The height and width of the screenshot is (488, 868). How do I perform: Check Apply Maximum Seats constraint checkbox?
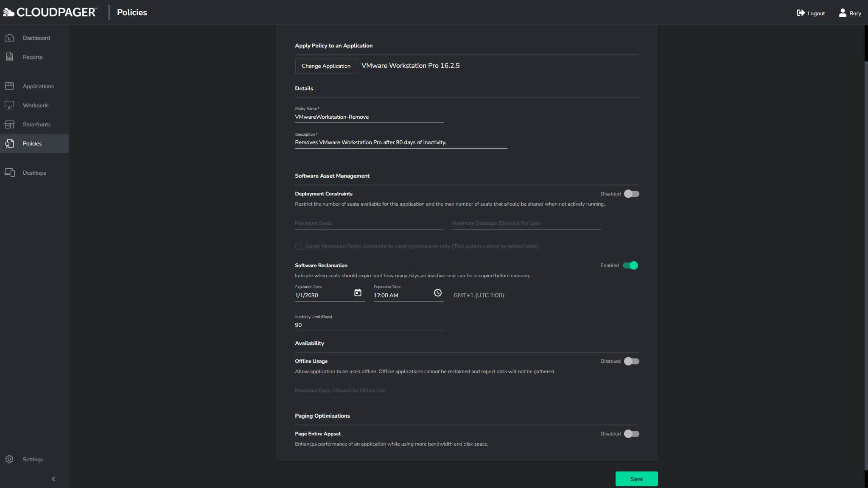(299, 246)
